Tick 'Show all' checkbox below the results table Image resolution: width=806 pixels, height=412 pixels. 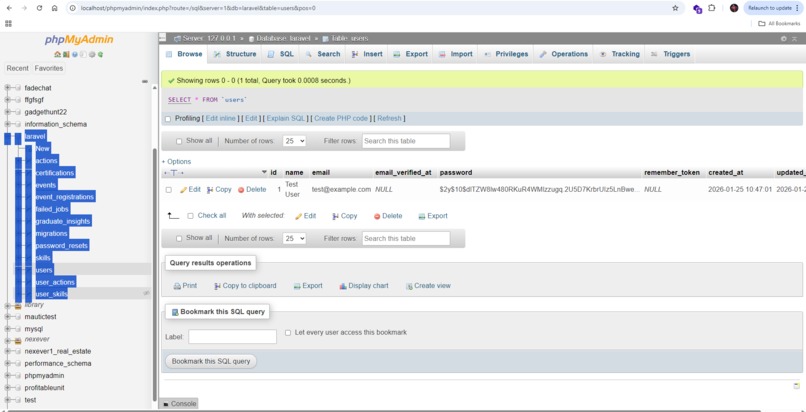(179, 239)
